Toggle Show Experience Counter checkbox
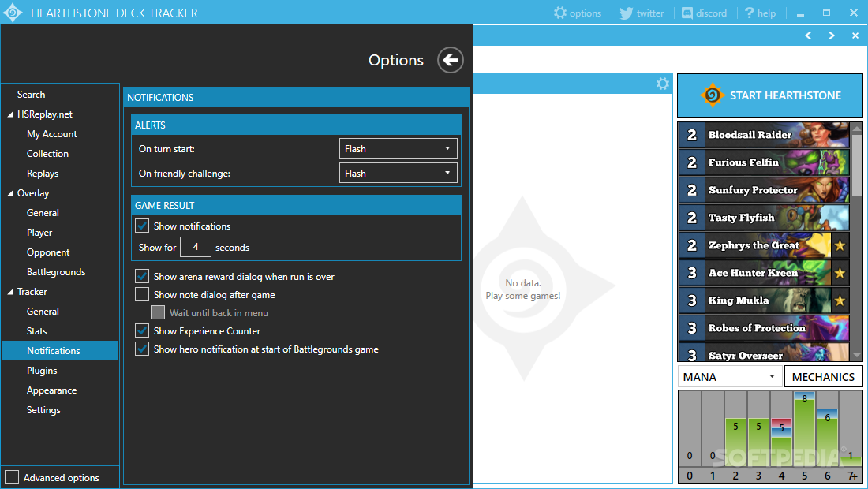The height and width of the screenshot is (489, 868). pos(142,330)
